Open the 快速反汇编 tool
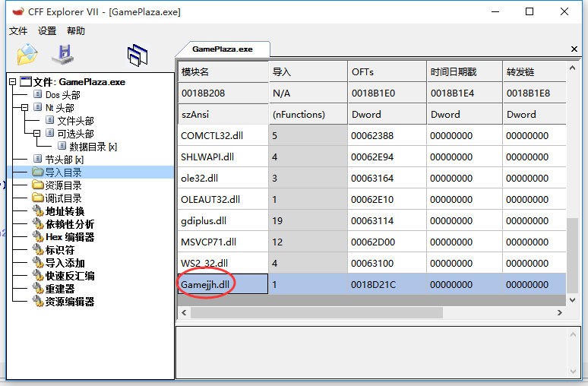The image size is (588, 386). [x=70, y=276]
